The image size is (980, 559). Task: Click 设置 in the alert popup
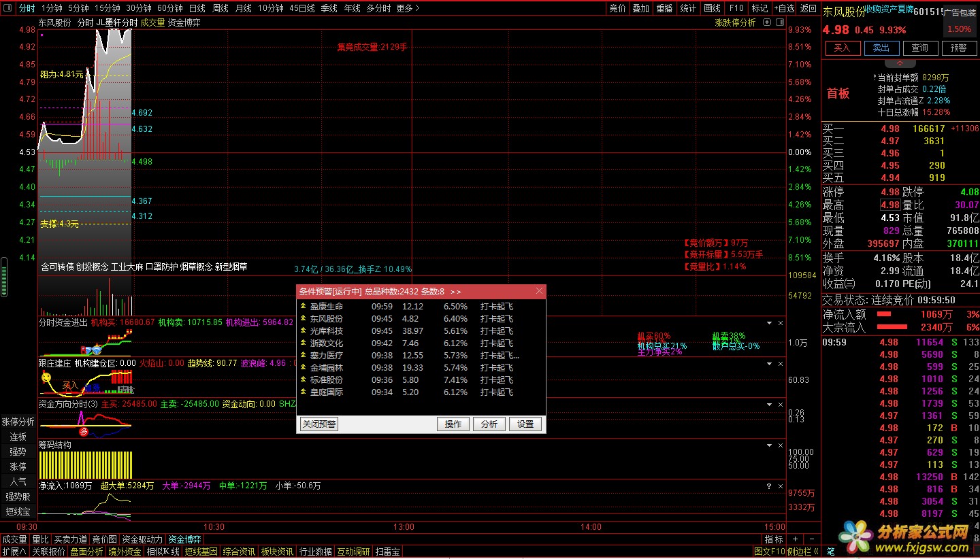tap(525, 424)
